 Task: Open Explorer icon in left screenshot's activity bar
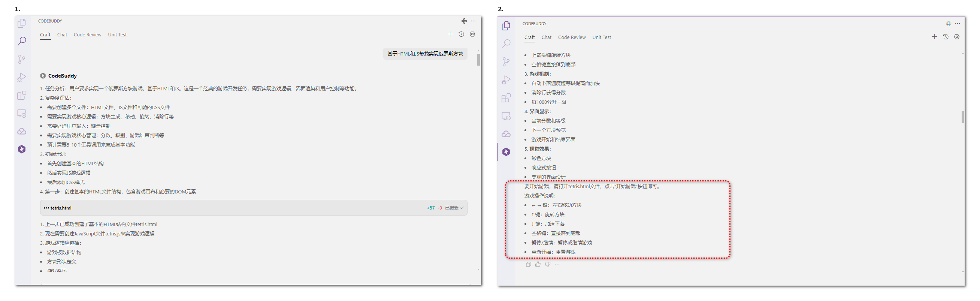22,23
